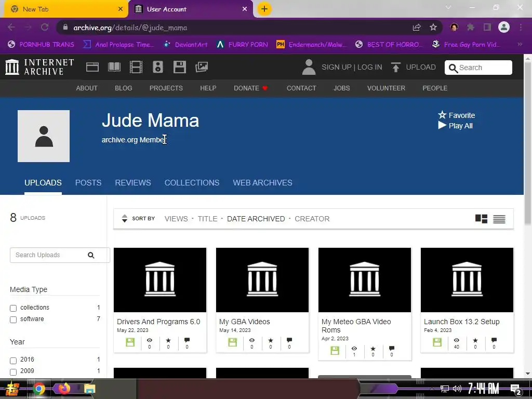Switch to the REVIEWS tab
The image size is (532, 399).
(133, 183)
